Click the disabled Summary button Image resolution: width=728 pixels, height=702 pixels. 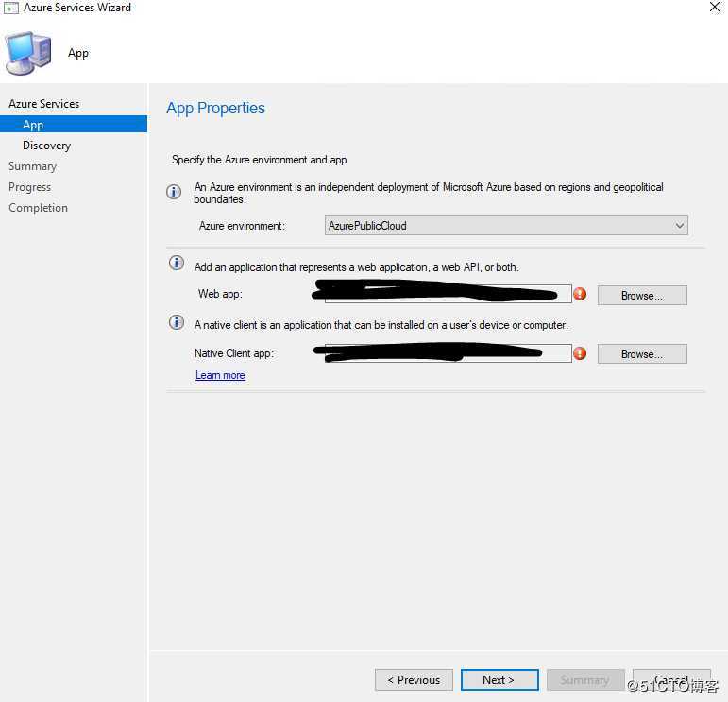tap(585, 680)
